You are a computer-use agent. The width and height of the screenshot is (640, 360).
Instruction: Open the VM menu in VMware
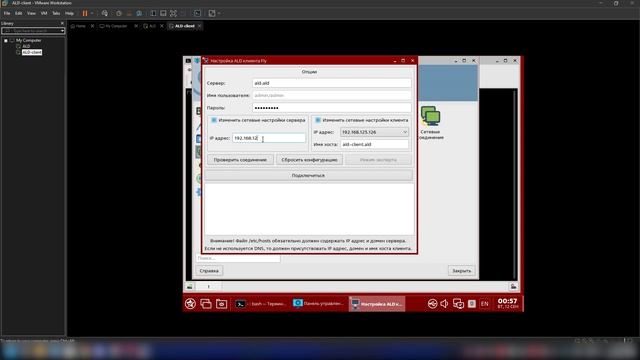pos(44,13)
